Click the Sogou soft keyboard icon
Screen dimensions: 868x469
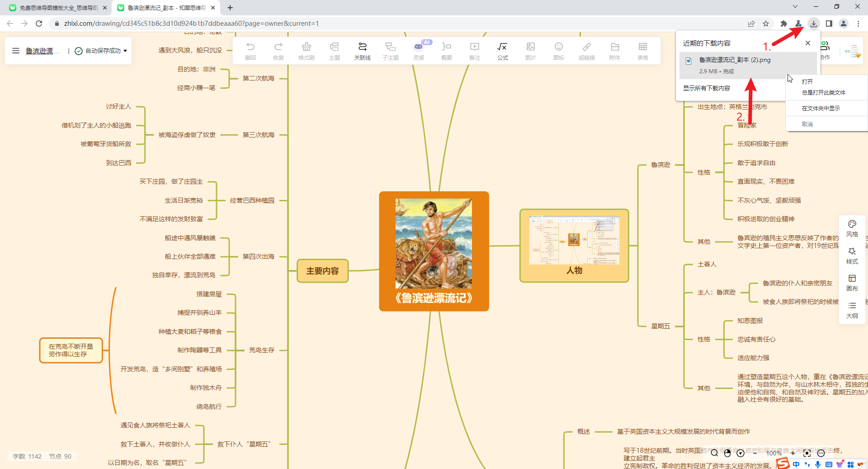(x=829, y=464)
